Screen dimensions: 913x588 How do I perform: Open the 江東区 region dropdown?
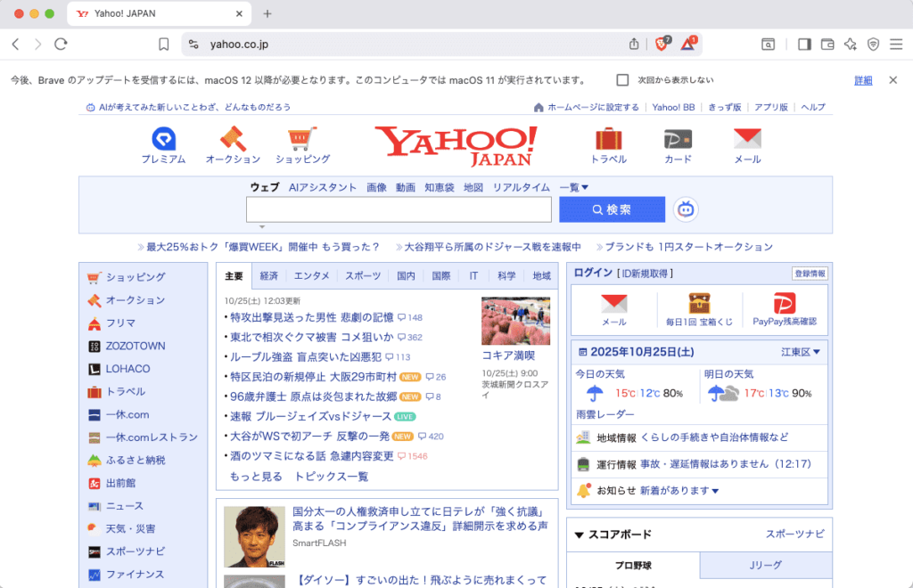point(801,352)
